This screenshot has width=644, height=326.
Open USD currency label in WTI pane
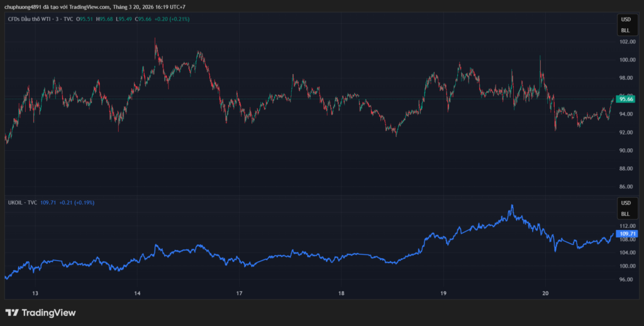(625, 20)
